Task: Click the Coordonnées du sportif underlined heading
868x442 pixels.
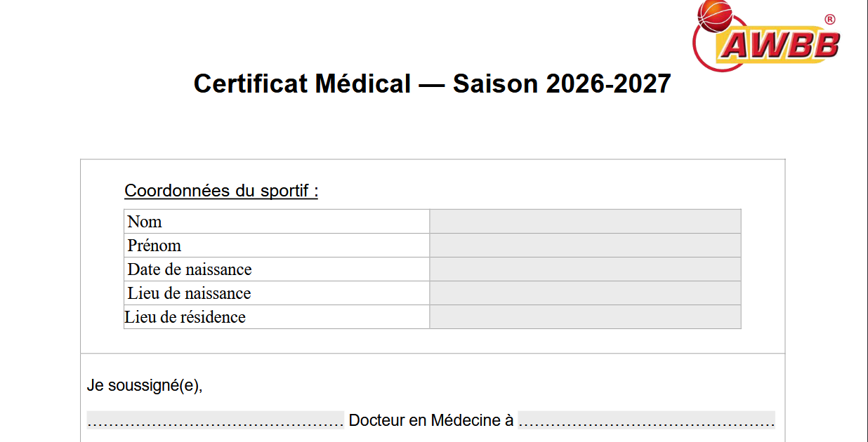Action: coord(221,191)
